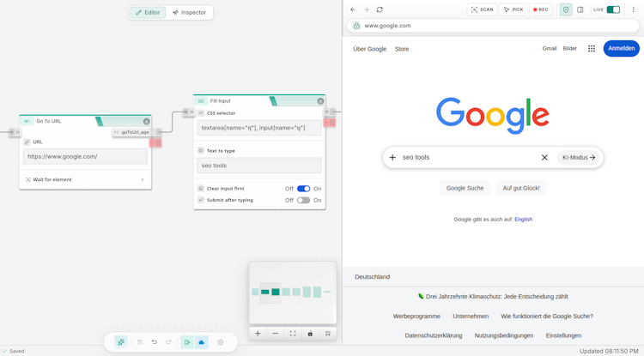The image size is (644, 356).
Task: Open the Google apps grid
Action: point(592,48)
